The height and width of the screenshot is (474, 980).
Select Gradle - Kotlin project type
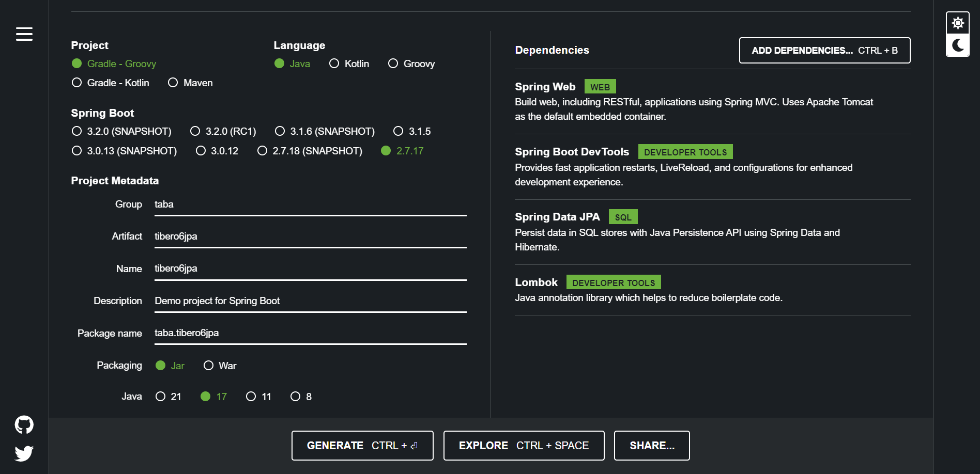[x=111, y=83]
